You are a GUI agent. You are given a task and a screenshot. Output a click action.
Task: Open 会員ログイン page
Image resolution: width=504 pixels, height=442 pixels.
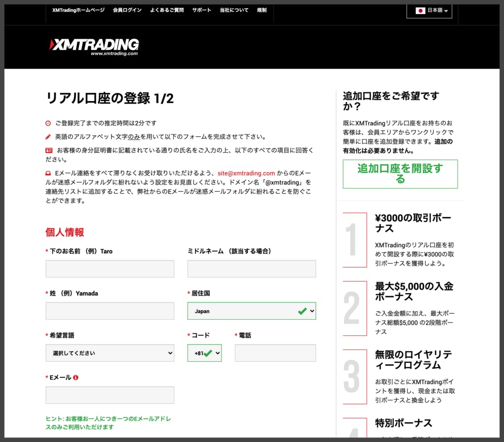coord(127,10)
